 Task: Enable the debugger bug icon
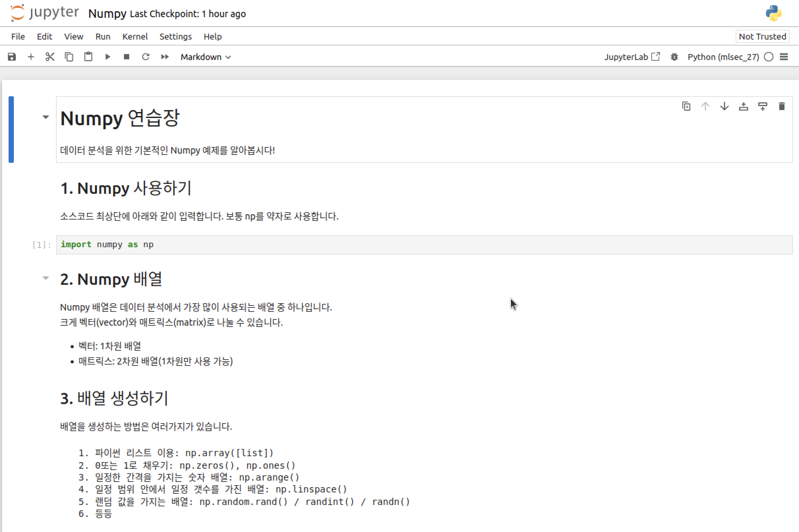(674, 57)
